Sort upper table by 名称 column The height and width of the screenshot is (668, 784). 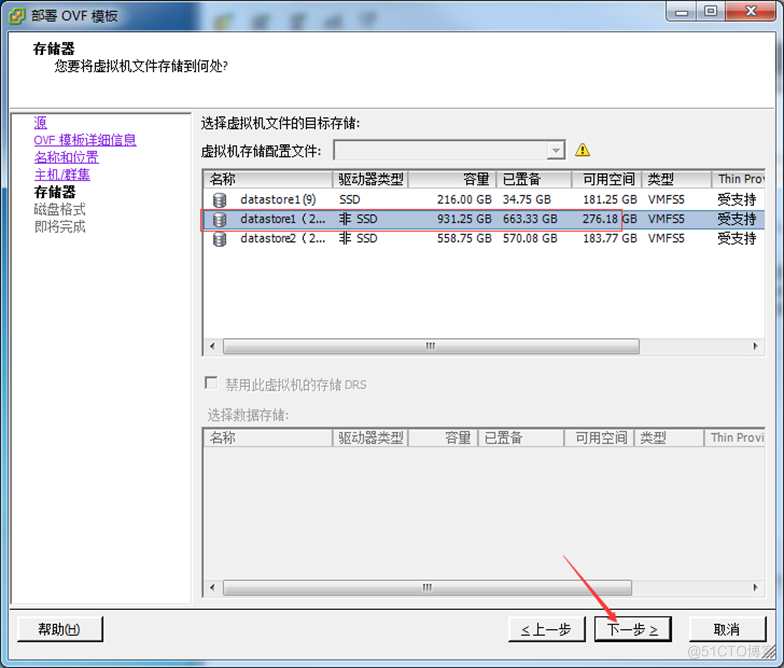pos(268,179)
